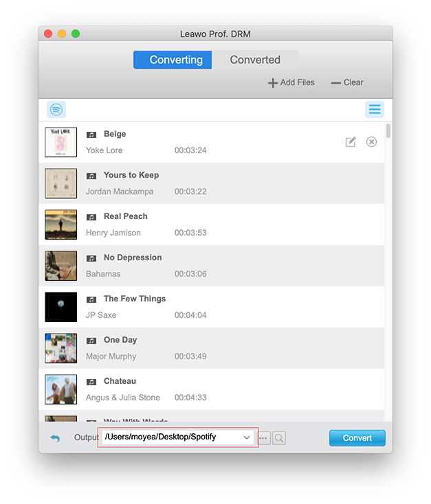Expand the output path dropdown arrow

click(x=247, y=437)
